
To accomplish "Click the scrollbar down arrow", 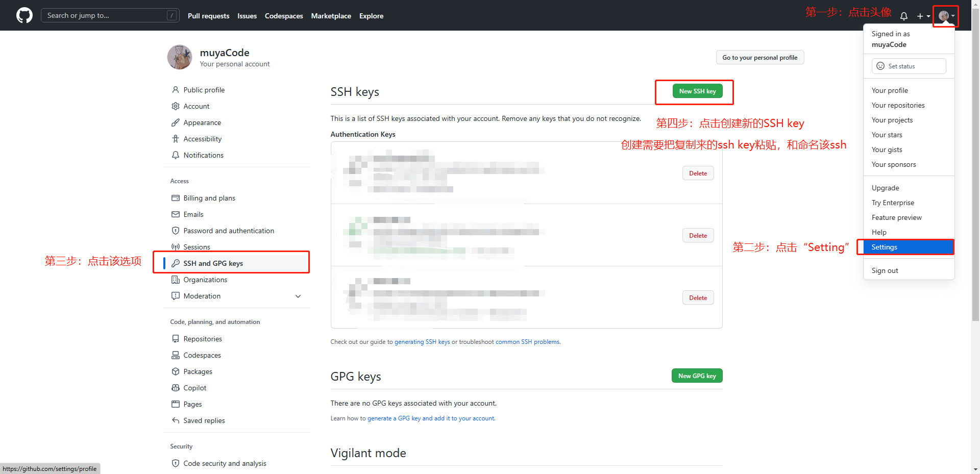I will point(975,469).
